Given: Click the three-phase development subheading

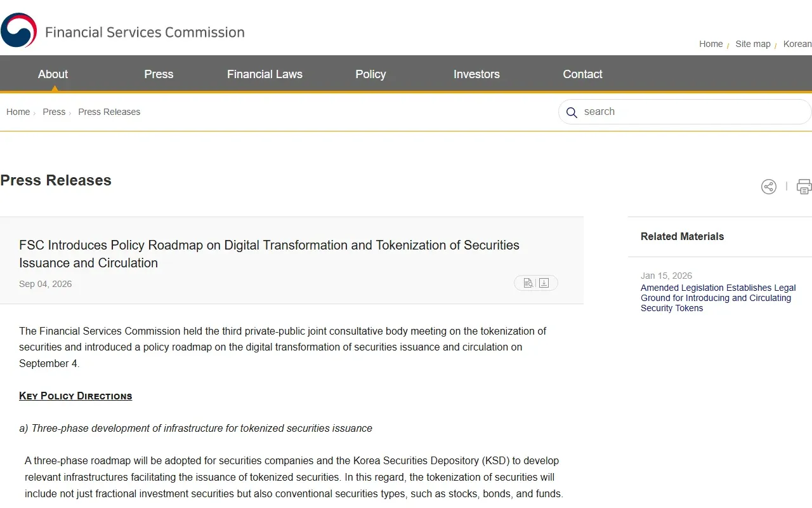Looking at the screenshot, I should (195, 429).
